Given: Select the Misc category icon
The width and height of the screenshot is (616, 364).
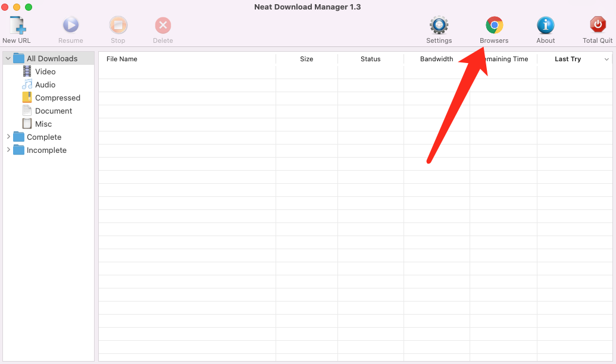Looking at the screenshot, I should point(27,124).
